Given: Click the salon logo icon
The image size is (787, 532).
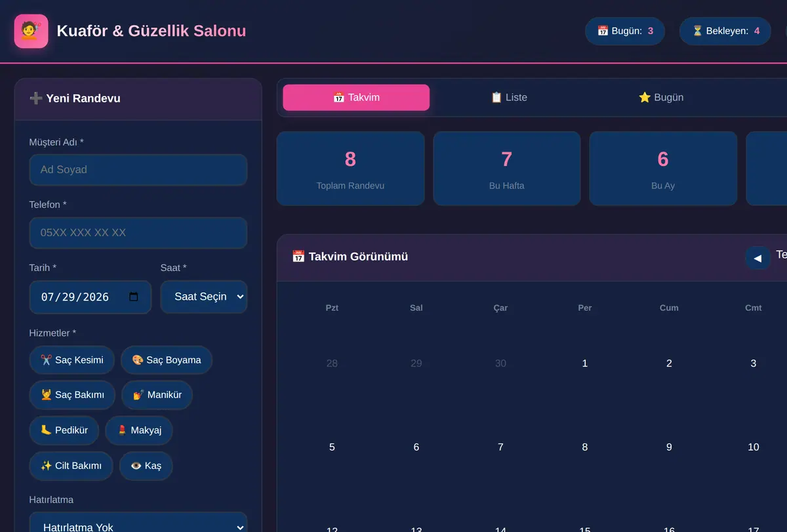Looking at the screenshot, I should (x=31, y=31).
